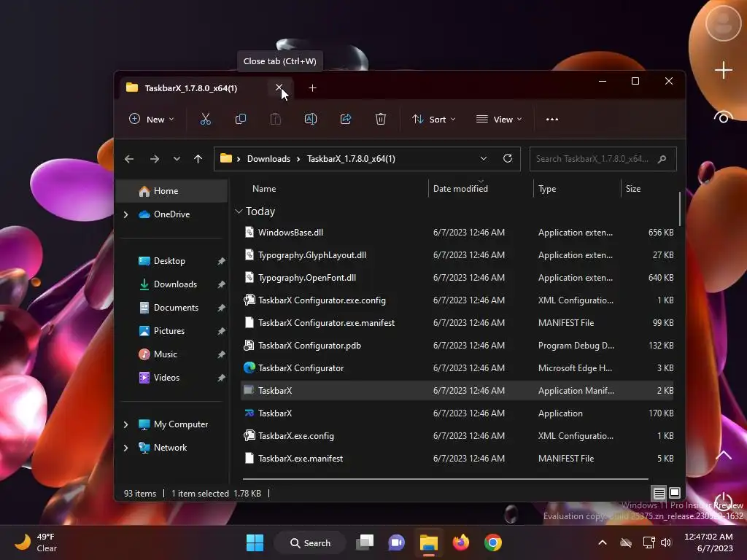The height and width of the screenshot is (560, 747).
Task: Click the Rename icon in toolbar
Action: coord(311,119)
